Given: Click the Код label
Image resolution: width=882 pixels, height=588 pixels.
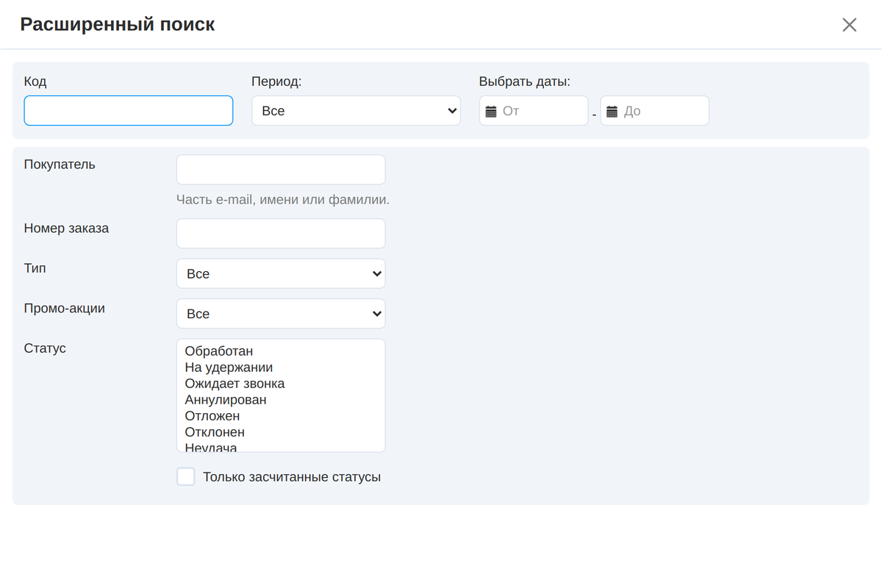Looking at the screenshot, I should pyautogui.click(x=35, y=82).
